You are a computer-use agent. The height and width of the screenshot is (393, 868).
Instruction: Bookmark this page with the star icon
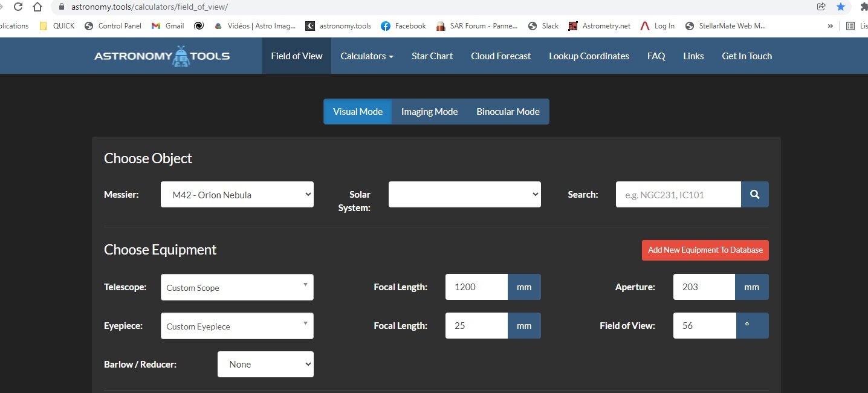click(841, 7)
